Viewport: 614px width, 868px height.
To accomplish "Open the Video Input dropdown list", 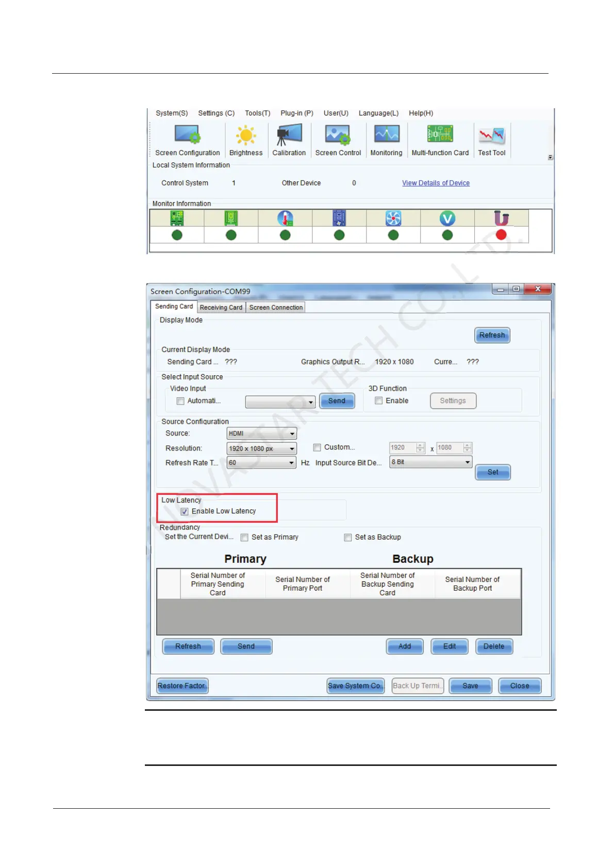I will 280,402.
